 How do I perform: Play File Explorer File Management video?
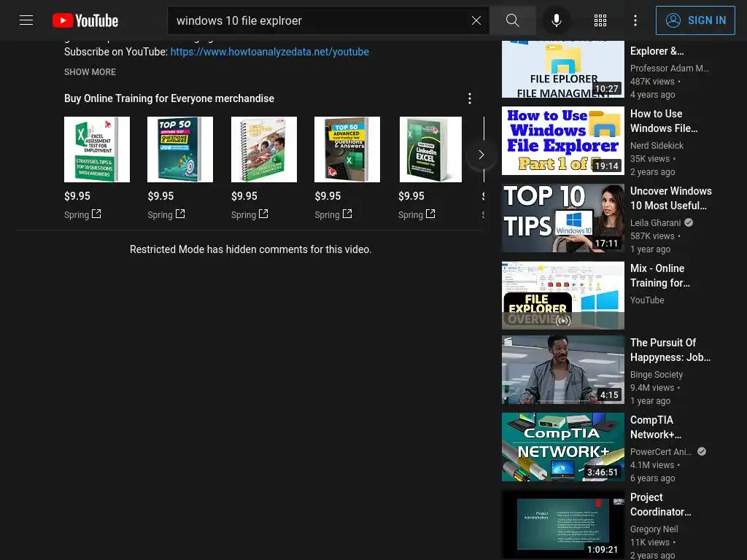[562, 69]
